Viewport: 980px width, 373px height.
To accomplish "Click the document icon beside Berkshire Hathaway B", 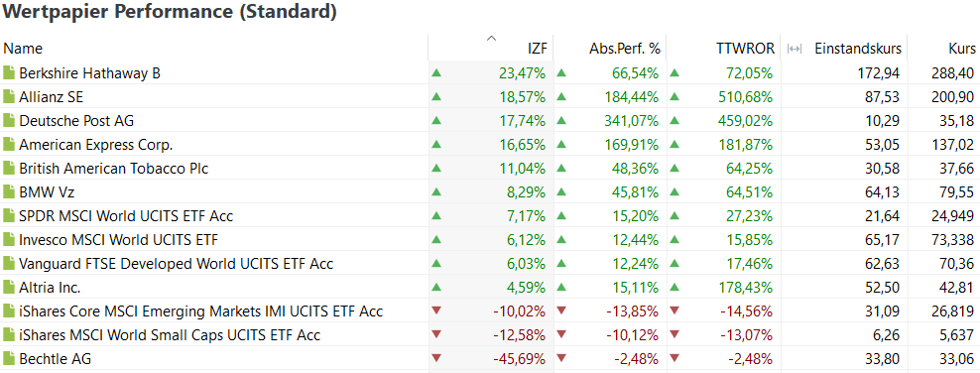I will [9, 73].
